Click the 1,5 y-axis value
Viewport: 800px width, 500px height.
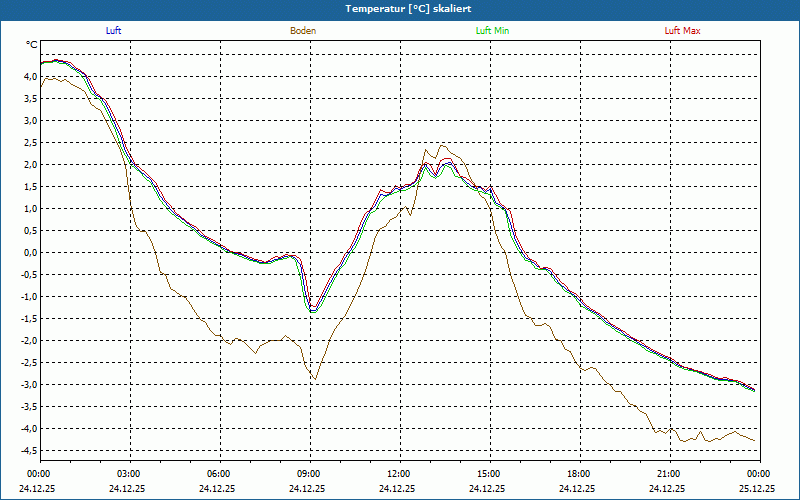[29, 187]
